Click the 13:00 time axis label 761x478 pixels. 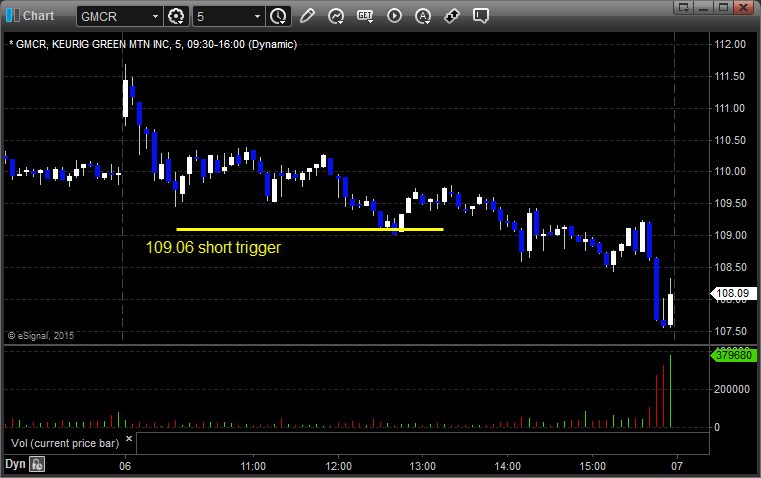pos(423,466)
